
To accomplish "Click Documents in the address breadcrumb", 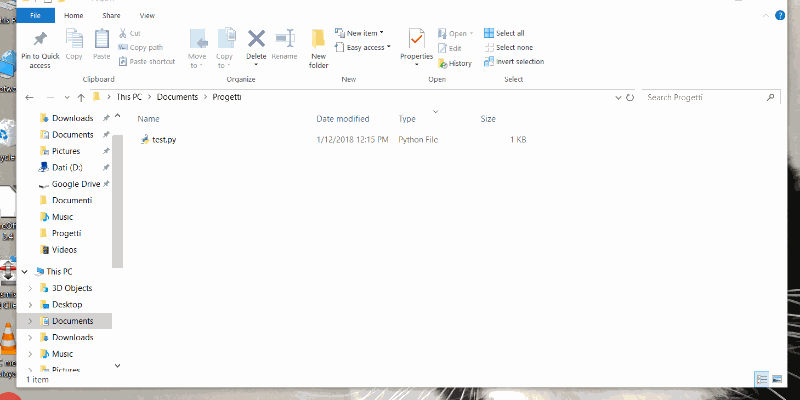I will (178, 97).
